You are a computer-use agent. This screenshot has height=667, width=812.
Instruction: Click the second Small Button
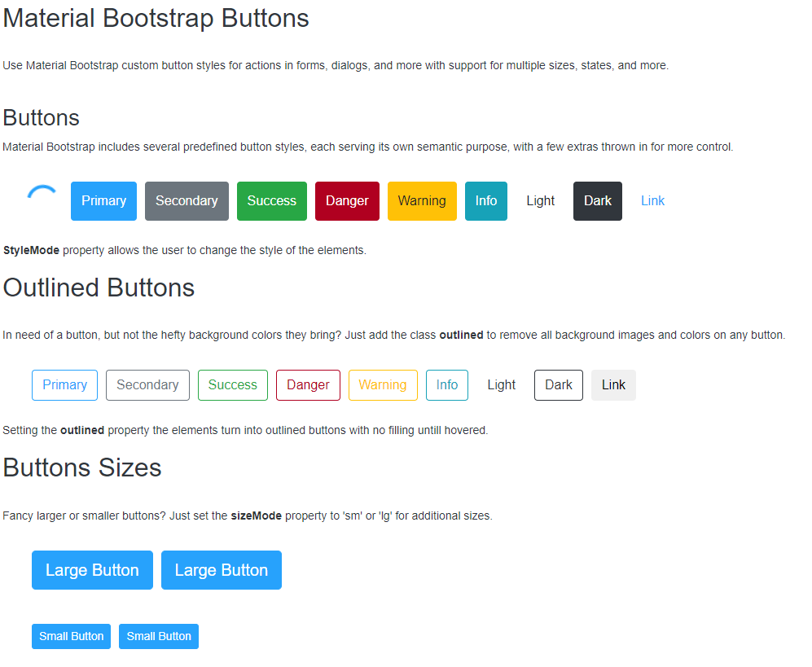159,636
